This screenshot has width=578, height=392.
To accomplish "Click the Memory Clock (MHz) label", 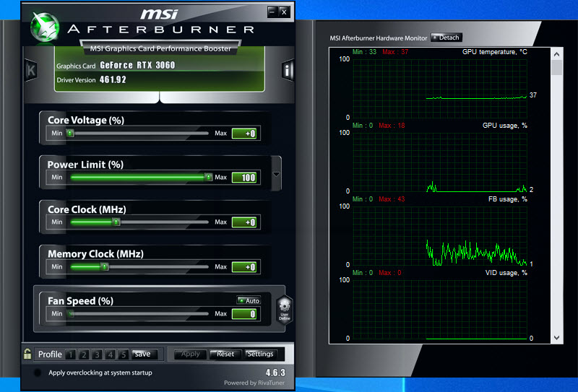I will (x=95, y=254).
